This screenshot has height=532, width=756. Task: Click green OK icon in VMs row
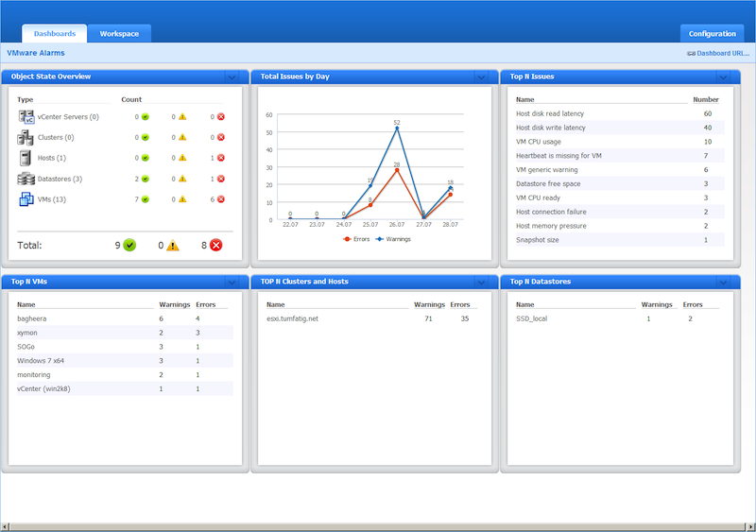(146, 199)
